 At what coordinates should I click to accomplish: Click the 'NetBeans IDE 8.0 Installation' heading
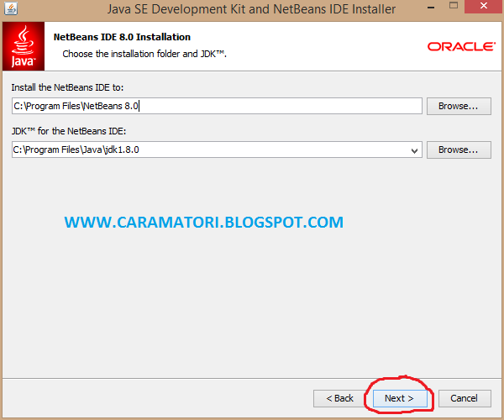[x=122, y=37]
